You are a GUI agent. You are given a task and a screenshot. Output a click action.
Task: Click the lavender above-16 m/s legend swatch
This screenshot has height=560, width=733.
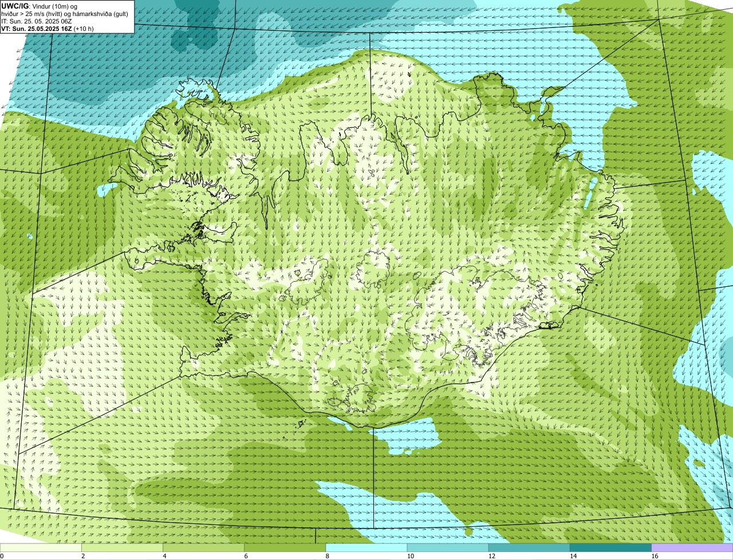point(692,547)
